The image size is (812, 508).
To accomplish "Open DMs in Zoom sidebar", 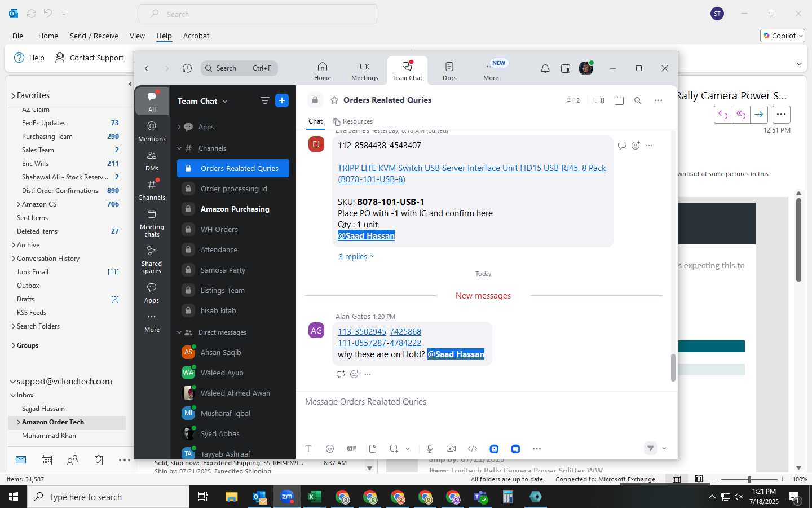I will [x=152, y=160].
